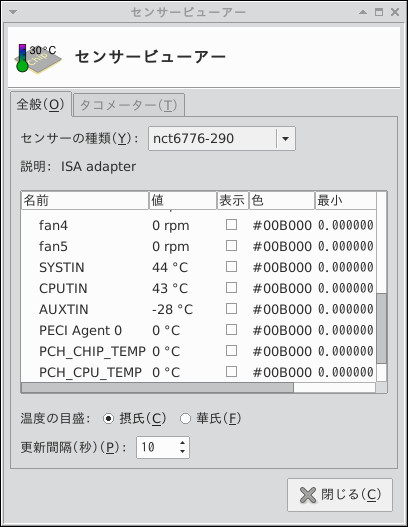Enable display checkbox for CPUTIN
The image size is (408, 527).
click(x=231, y=288)
